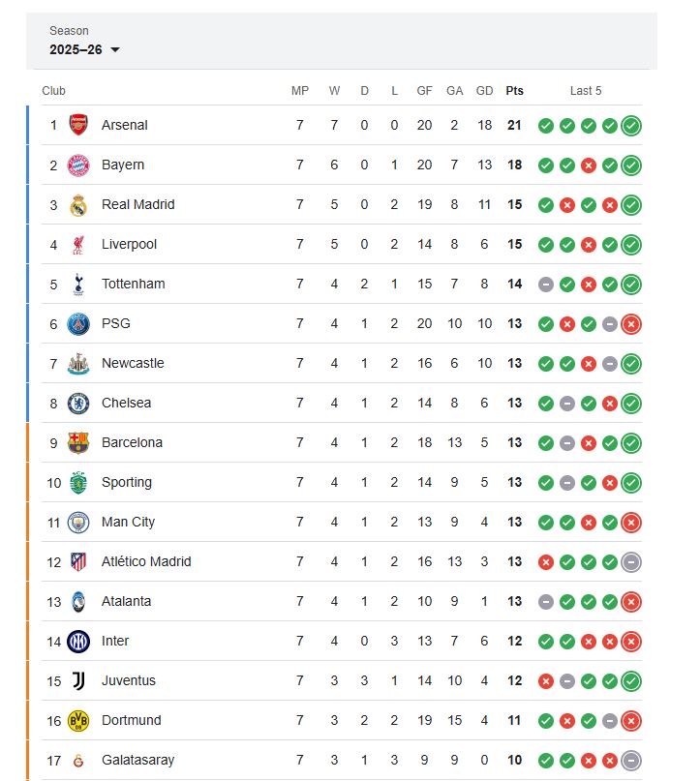This screenshot has width=700, height=781.
Task: Click Bayern's red loss icon in Last 5
Action: 587,165
